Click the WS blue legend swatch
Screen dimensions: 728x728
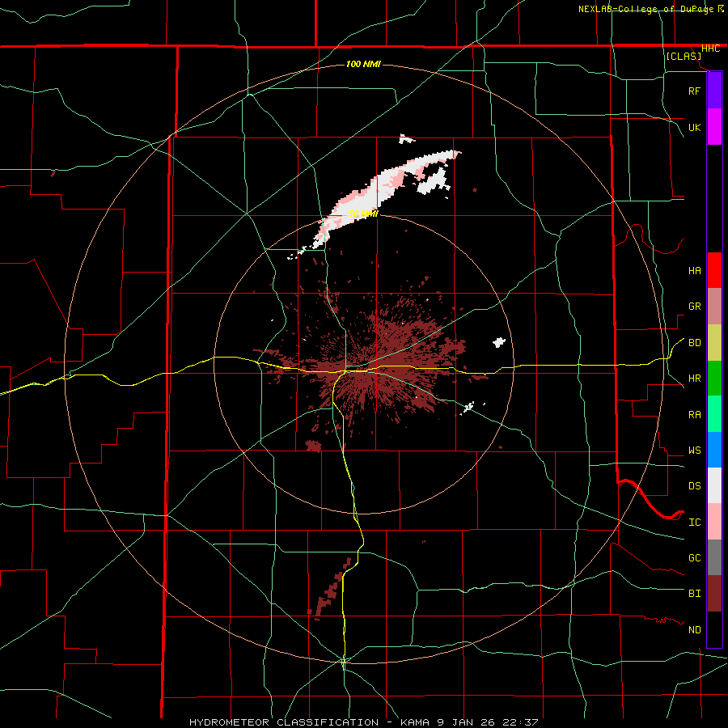point(714,450)
